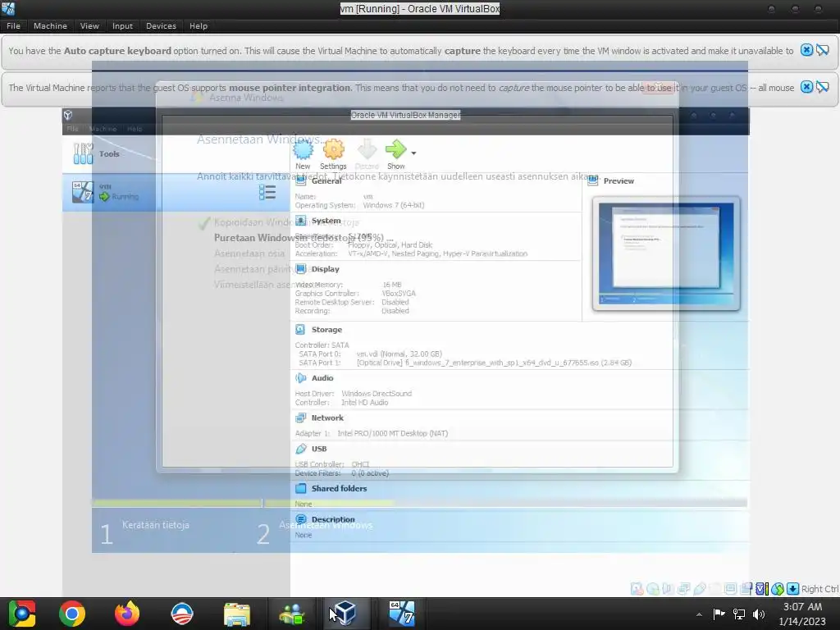Open the Help menu of the VM window
The width and height of the screenshot is (840, 630).
click(199, 25)
